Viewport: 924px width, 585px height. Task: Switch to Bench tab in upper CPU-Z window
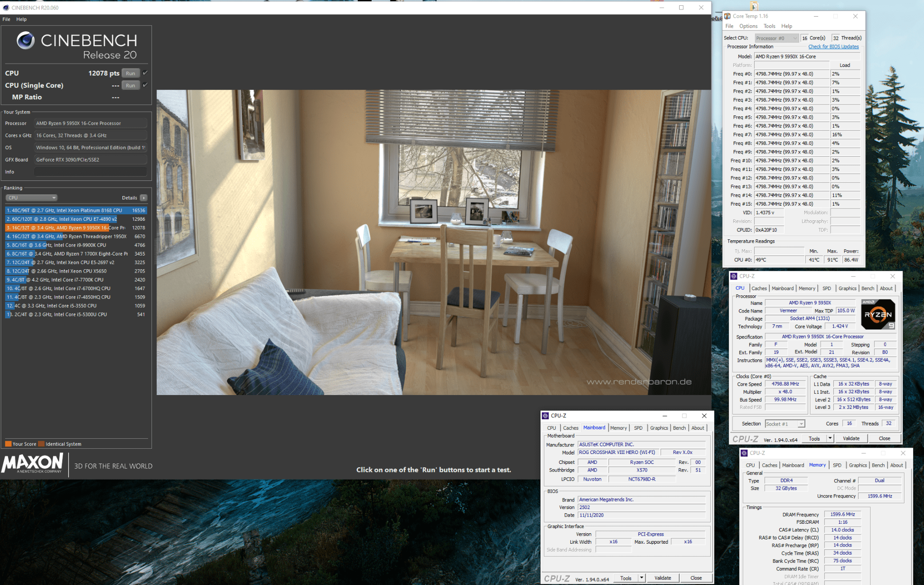click(x=868, y=288)
